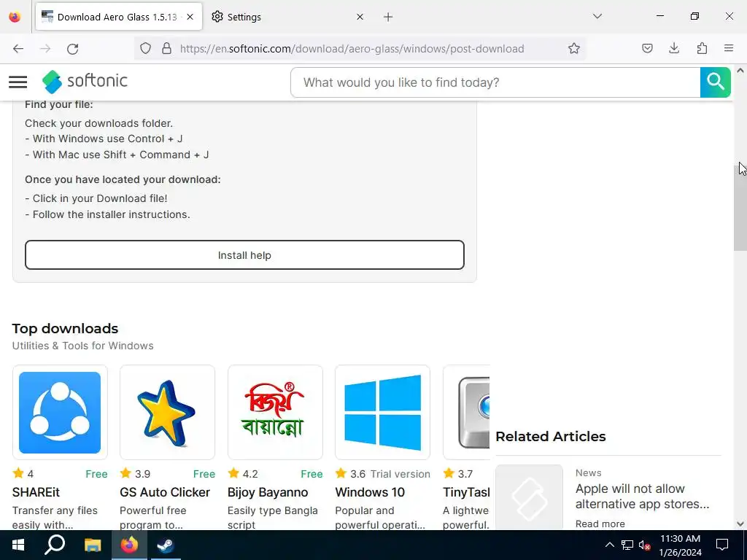Click the Firefox taskbar icon
The height and width of the screenshot is (560, 747).
[x=129, y=545]
